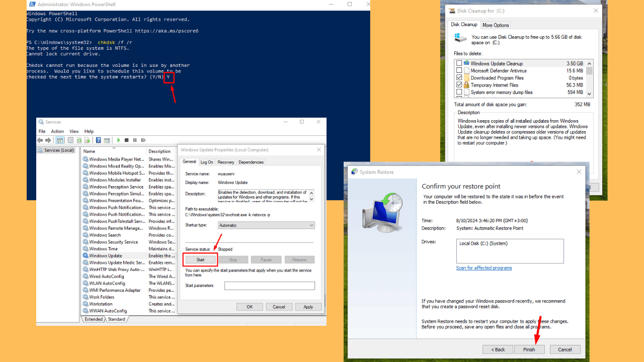The image size is (644, 362).
Task: Open the File menu in Services
Action: (x=42, y=131)
